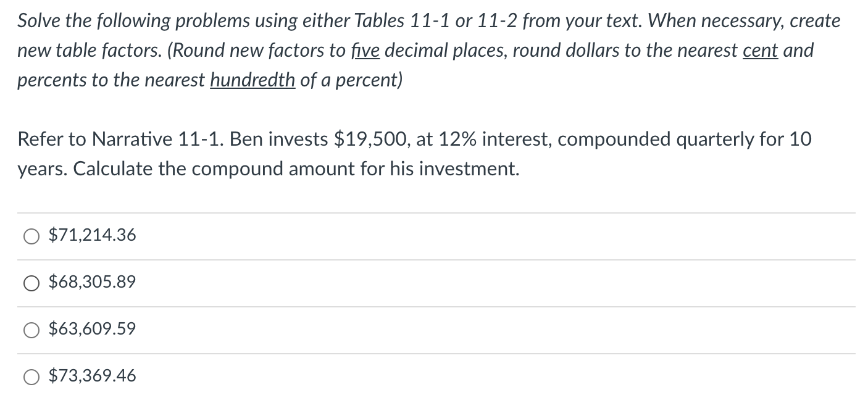The height and width of the screenshot is (400, 868).
Task: Click the radio circle beside $73,369.46
Action: pos(31,376)
